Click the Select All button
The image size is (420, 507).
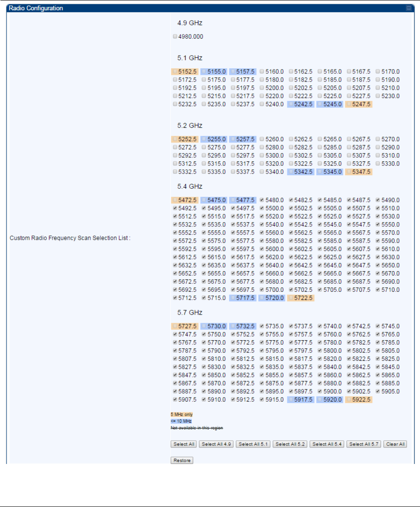click(x=184, y=444)
